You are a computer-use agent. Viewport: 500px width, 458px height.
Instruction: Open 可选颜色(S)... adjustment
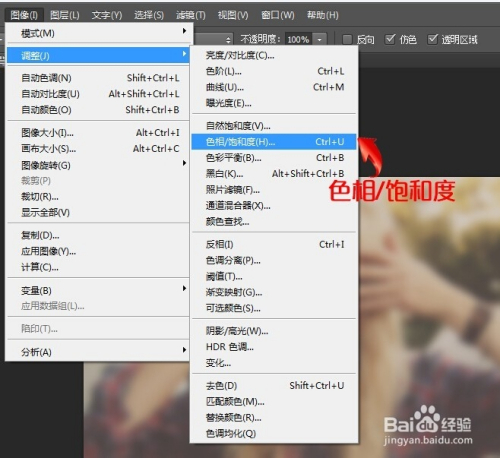coord(274,308)
